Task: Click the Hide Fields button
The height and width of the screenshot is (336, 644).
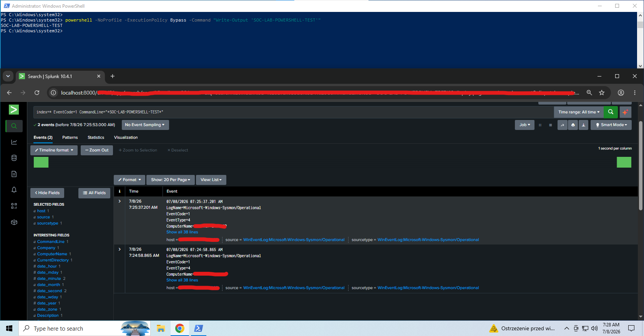Action: point(47,193)
